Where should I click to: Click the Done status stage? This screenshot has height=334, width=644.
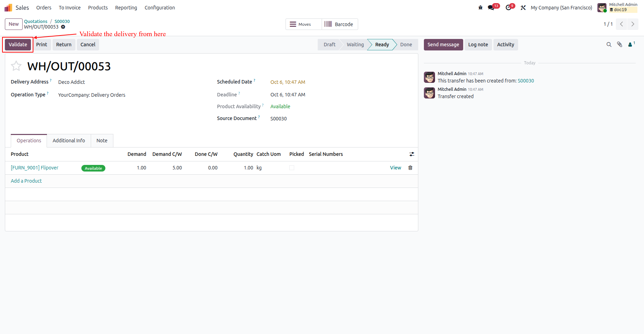point(406,45)
